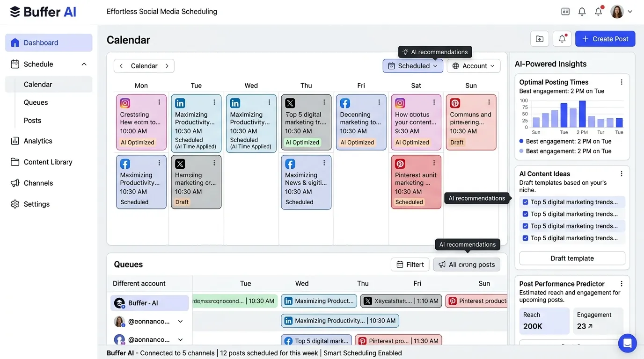The width and height of the screenshot is (644, 359).
Task: Click the Filtert button in Queues
Action: 410,265
